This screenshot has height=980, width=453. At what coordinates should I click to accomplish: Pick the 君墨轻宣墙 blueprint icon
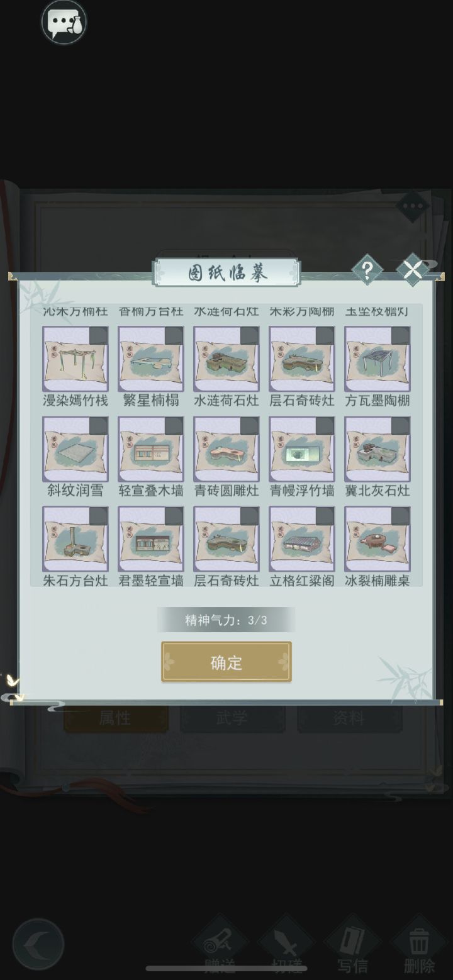click(x=150, y=539)
